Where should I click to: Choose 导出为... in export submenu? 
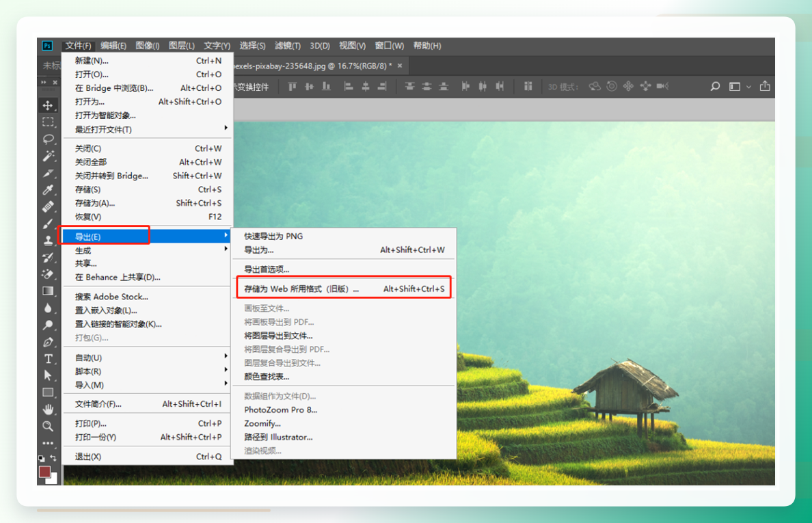(344, 250)
